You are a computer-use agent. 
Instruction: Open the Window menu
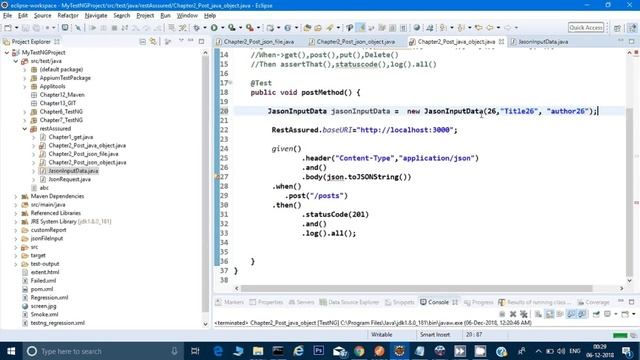coord(187,16)
